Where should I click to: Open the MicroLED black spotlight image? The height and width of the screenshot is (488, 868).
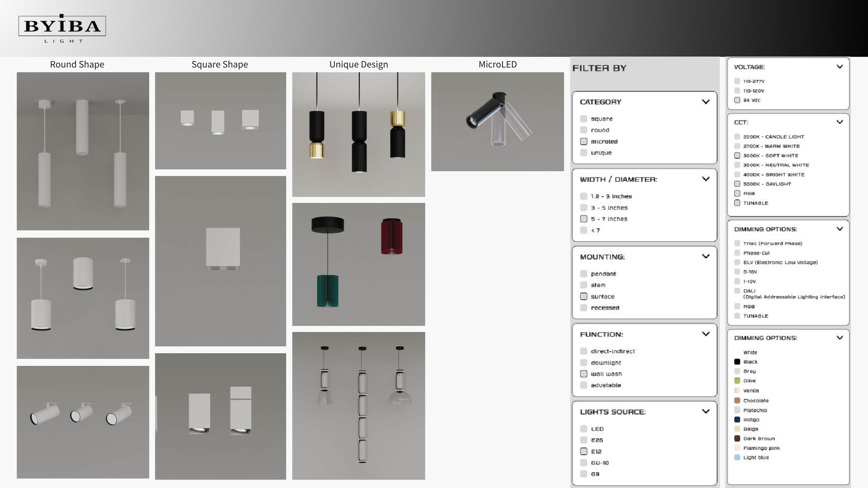click(x=497, y=121)
